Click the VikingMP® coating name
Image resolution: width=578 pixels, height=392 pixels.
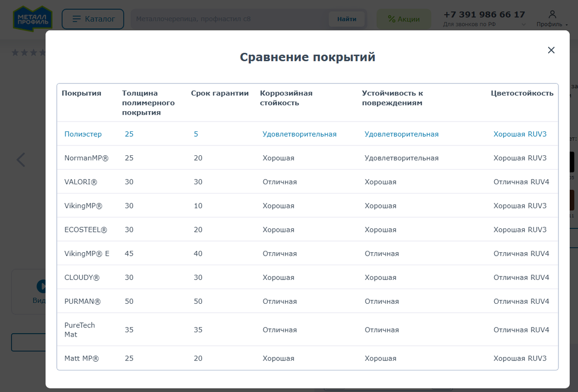click(x=83, y=206)
